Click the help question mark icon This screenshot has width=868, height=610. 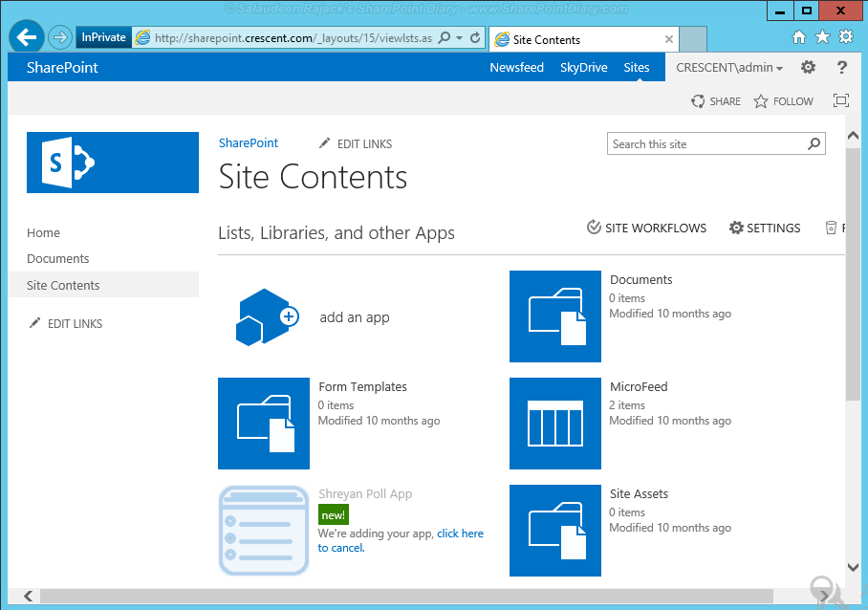coord(841,68)
